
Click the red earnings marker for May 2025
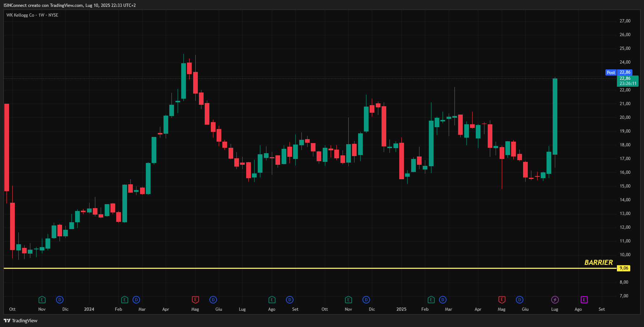[502, 300]
